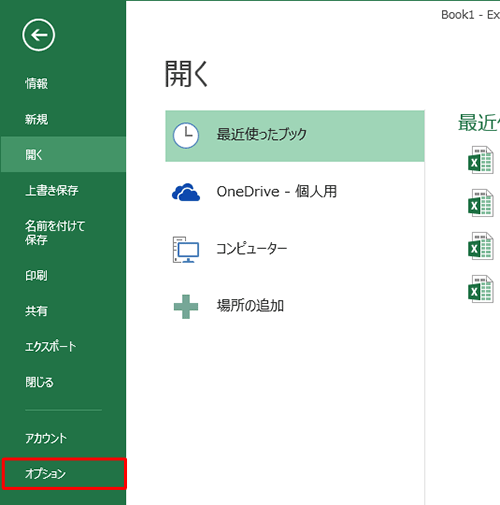Open the first recent Excel file icon
The height and width of the screenshot is (505, 500).
click(481, 160)
